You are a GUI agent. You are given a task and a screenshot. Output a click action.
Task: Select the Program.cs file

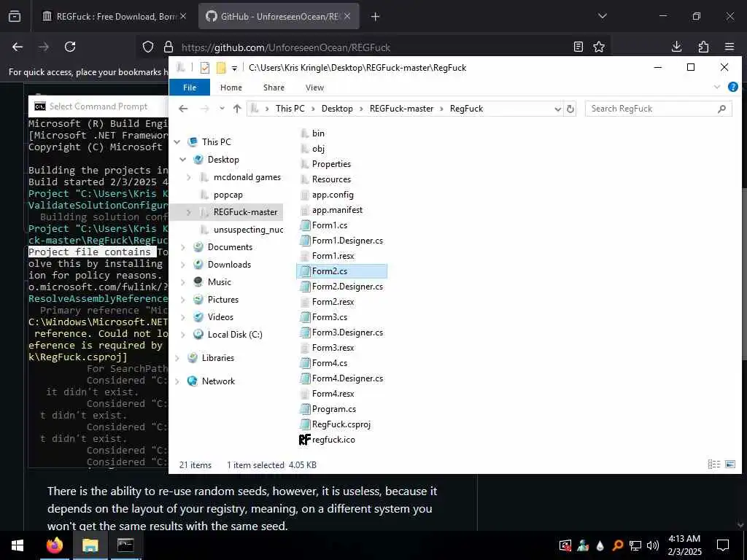(x=334, y=409)
